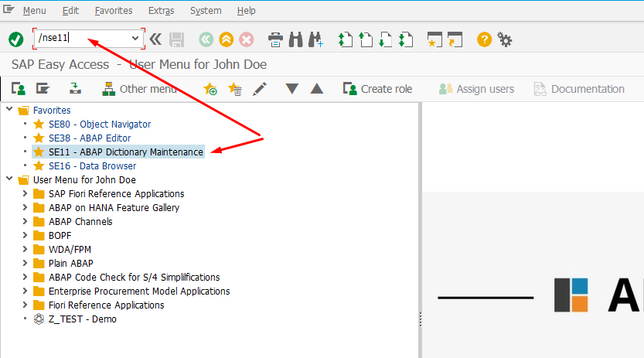Open the command field history dropdown

[x=135, y=39]
